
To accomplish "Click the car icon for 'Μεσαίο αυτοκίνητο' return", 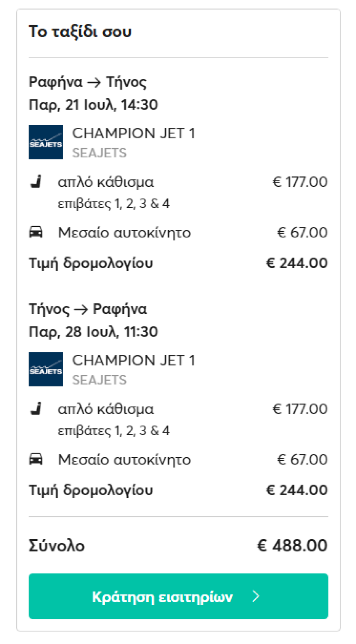I will pyautogui.click(x=36, y=459).
